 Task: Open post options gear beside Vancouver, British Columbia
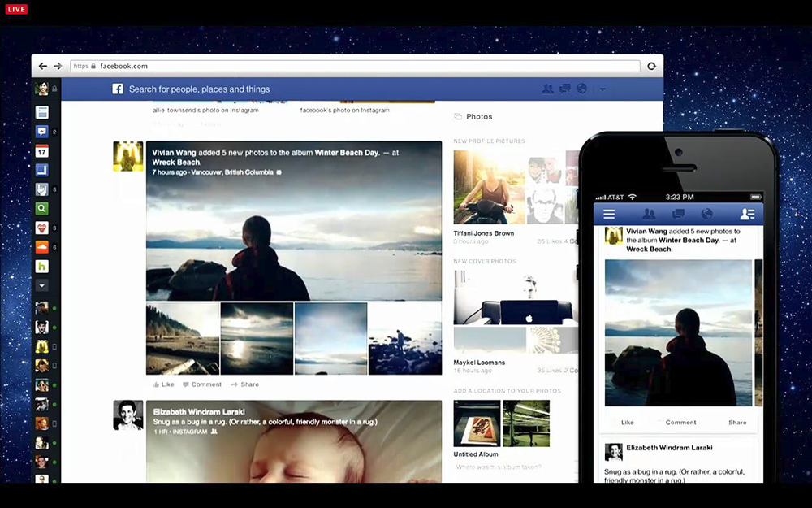(279, 172)
